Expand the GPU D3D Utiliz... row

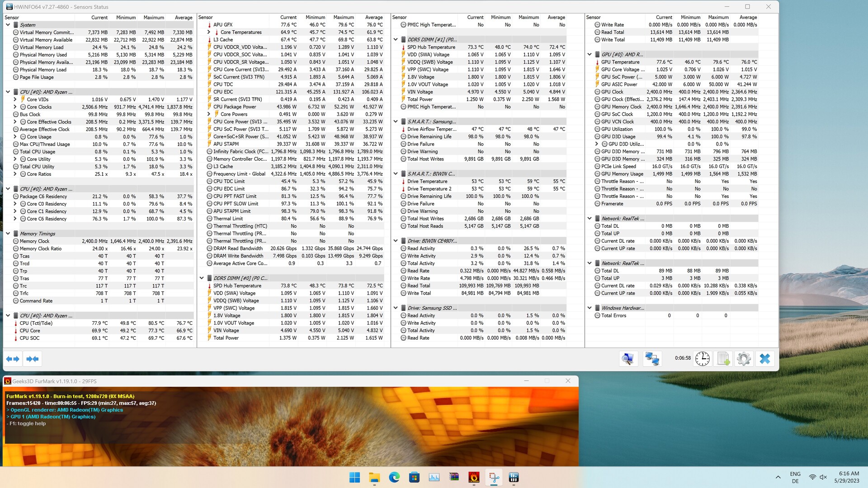click(597, 144)
